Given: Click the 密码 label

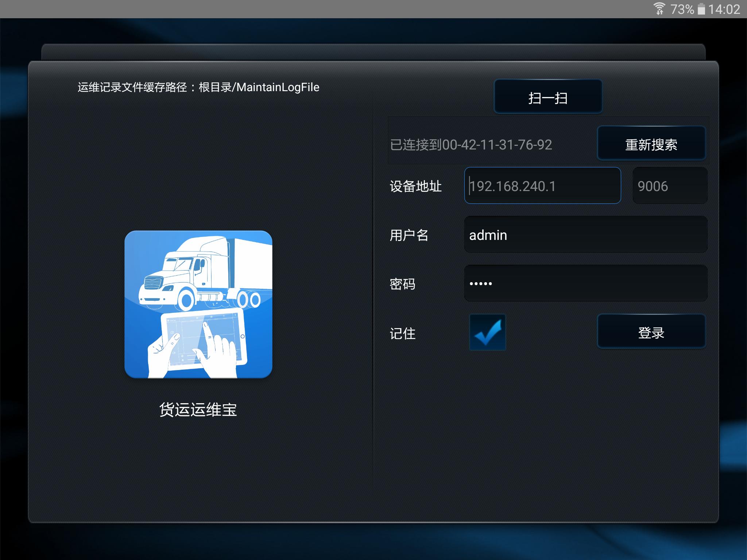Looking at the screenshot, I should pyautogui.click(x=403, y=284).
